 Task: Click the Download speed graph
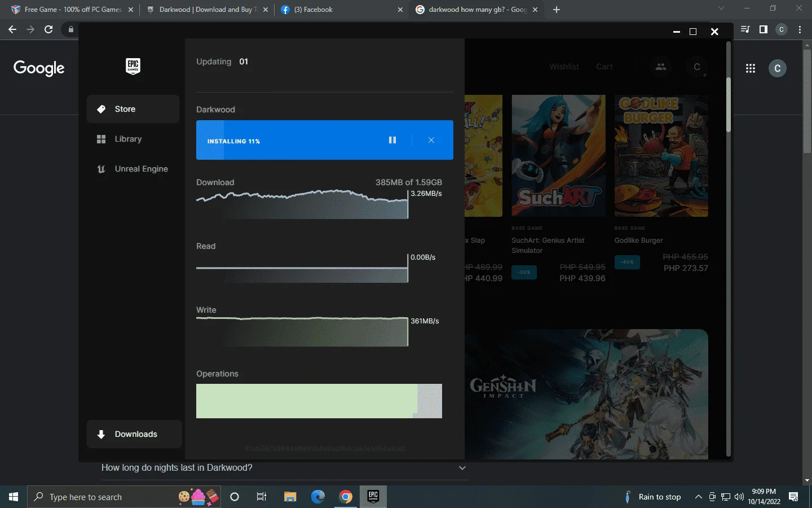point(302,205)
